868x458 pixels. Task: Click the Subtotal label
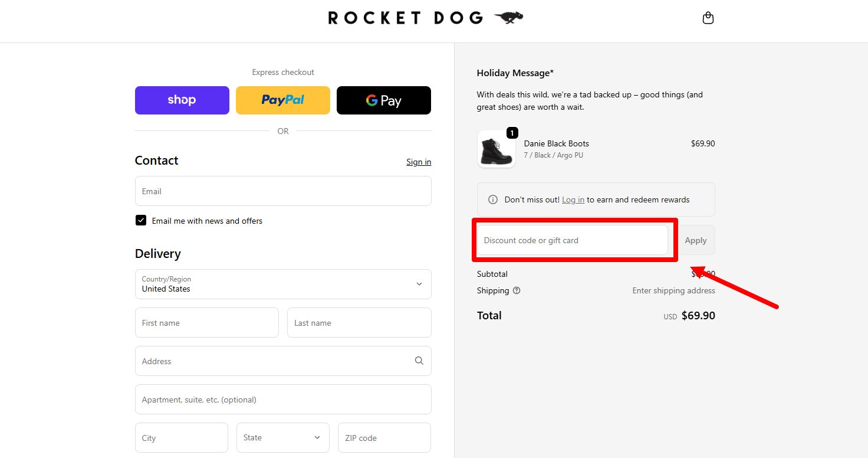pyautogui.click(x=492, y=274)
